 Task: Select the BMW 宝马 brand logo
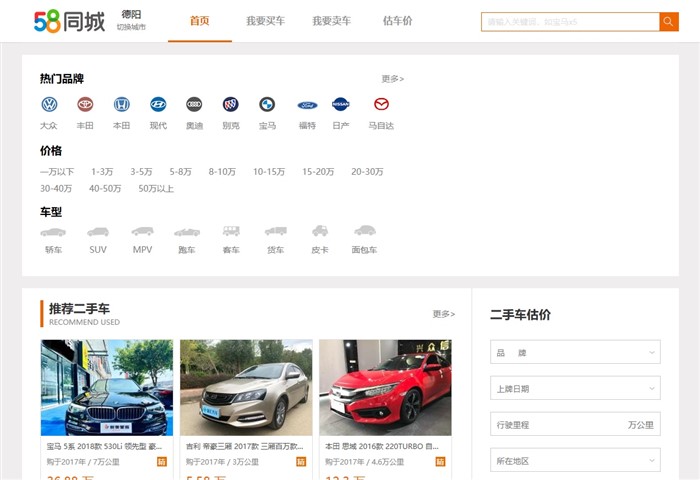(267, 104)
